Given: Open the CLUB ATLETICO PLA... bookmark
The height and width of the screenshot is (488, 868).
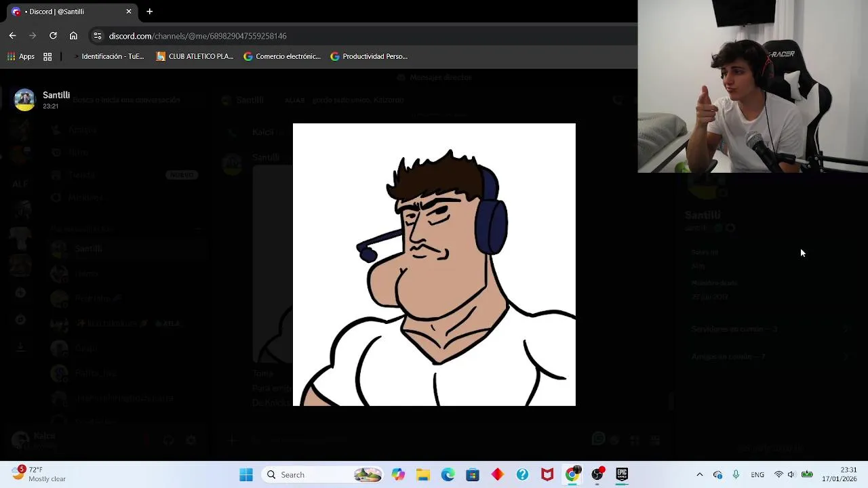Looking at the screenshot, I should (195, 56).
